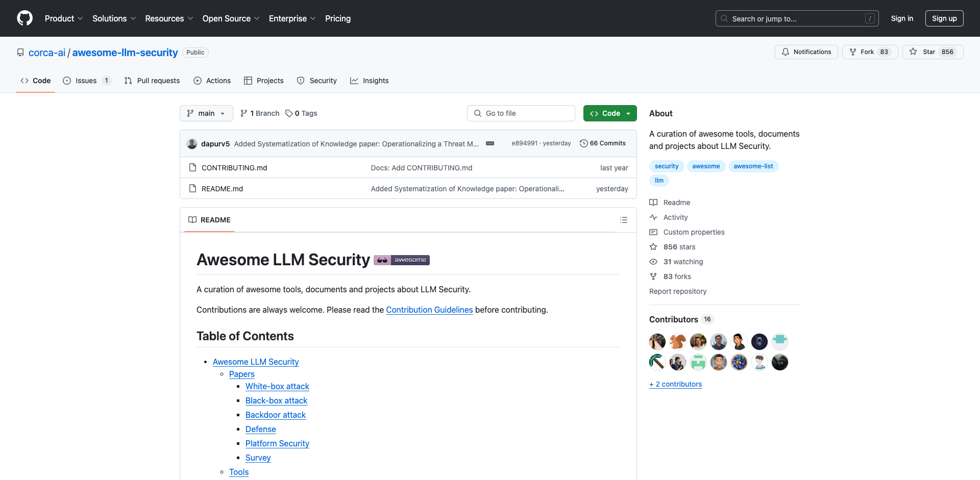View the 0 Tags list

(x=301, y=113)
